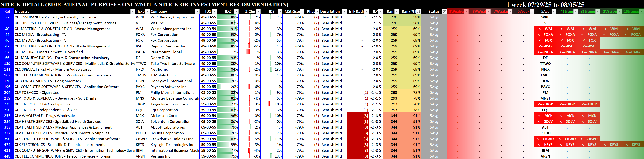Open the ID3 column filter dropdown
Image resolution: width=644 pixels, height=159 pixels.
click(280, 11)
